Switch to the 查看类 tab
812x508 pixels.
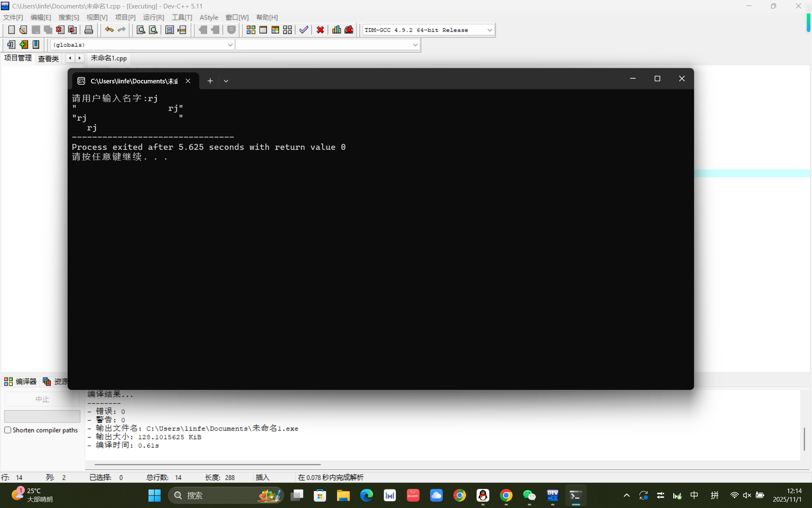[48, 58]
